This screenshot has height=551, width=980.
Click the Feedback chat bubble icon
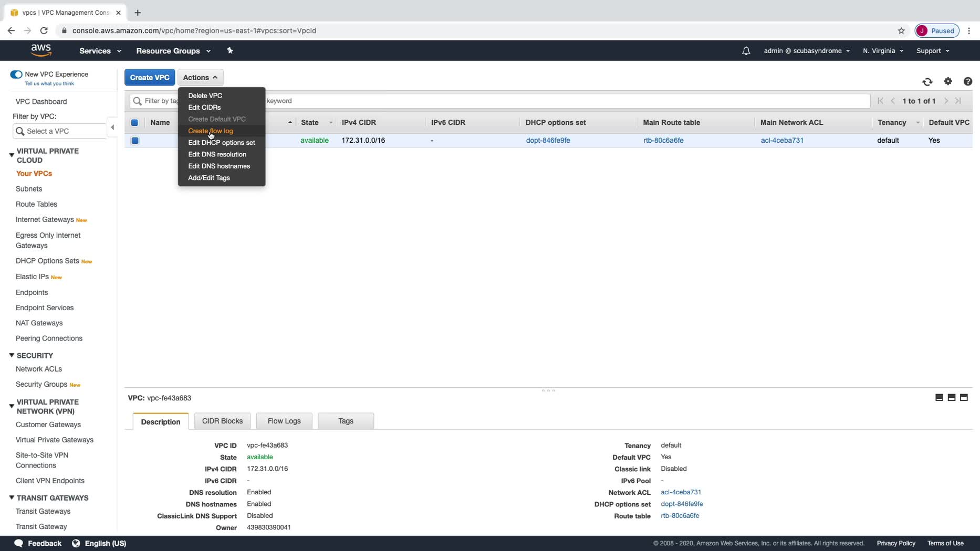(x=19, y=543)
